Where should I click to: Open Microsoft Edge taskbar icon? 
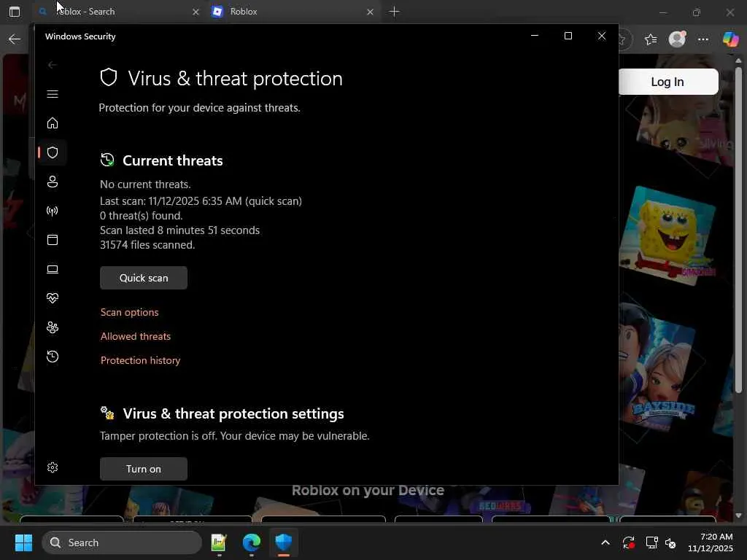click(252, 542)
